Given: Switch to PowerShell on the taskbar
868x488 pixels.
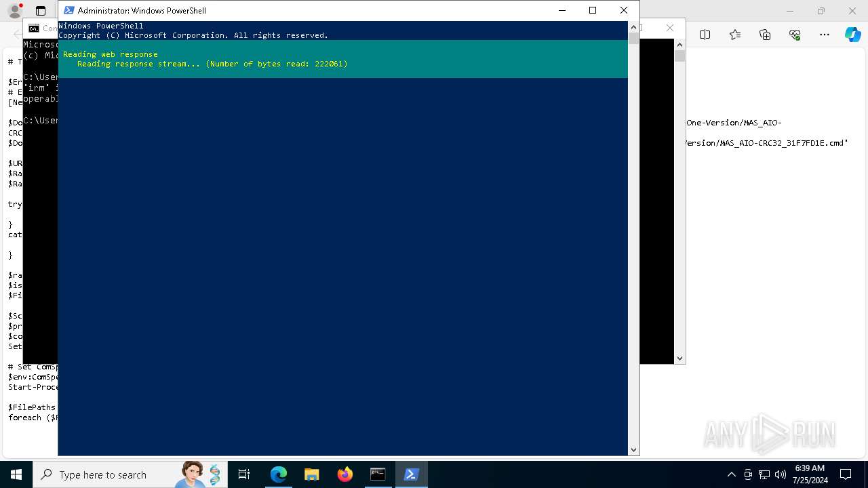Looking at the screenshot, I should click(x=411, y=474).
